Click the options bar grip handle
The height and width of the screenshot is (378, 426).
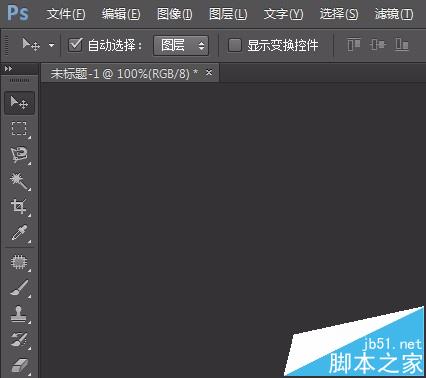[6, 45]
